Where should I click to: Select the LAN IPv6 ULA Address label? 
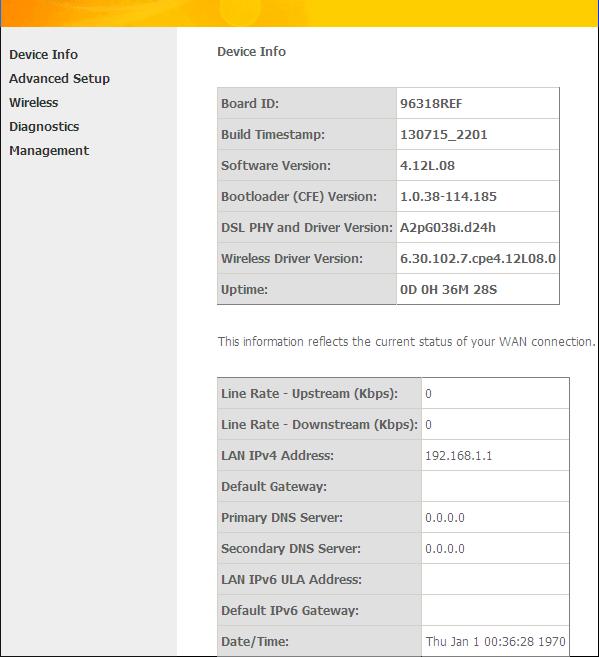(x=292, y=579)
